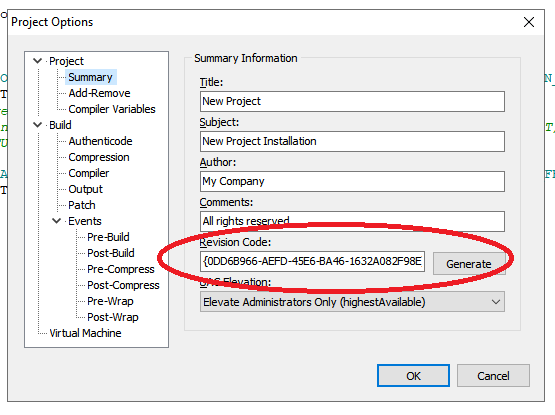Collapse the Project tree node
Screen dimensions: 555x415
point(38,61)
